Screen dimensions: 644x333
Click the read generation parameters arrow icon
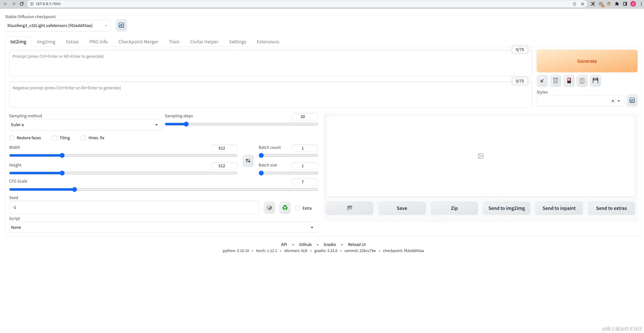click(542, 81)
